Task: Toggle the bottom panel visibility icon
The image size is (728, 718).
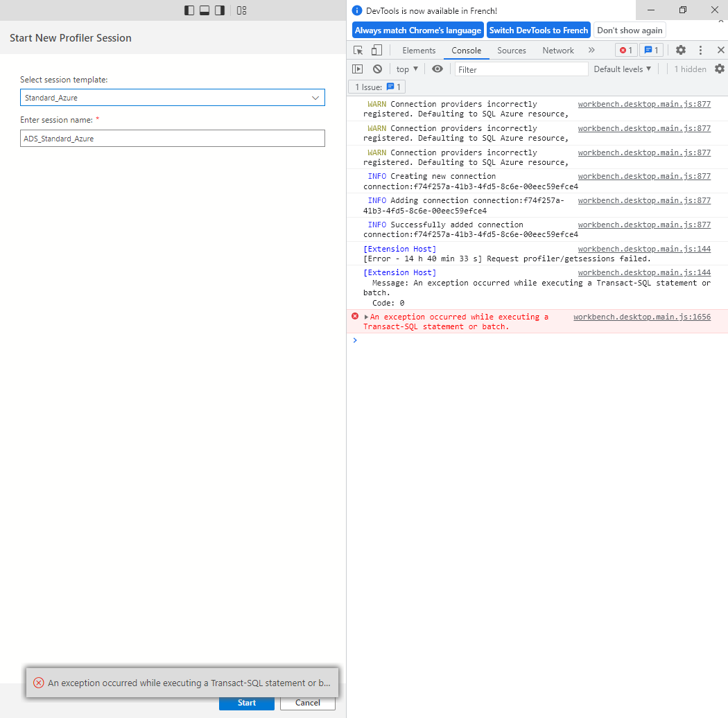Action: [x=204, y=10]
